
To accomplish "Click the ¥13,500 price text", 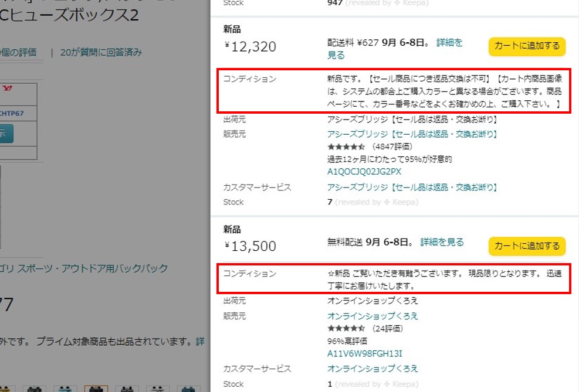I will (250, 246).
